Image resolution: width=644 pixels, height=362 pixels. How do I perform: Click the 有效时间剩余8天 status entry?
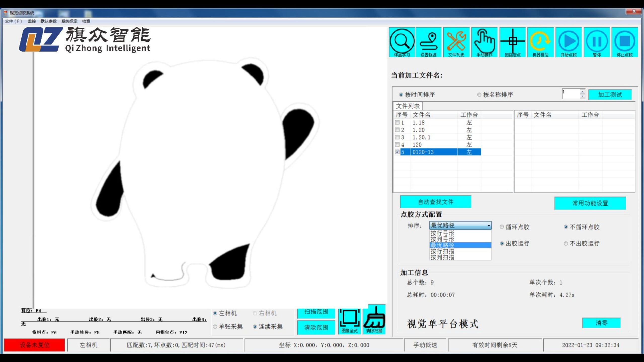[495, 345]
